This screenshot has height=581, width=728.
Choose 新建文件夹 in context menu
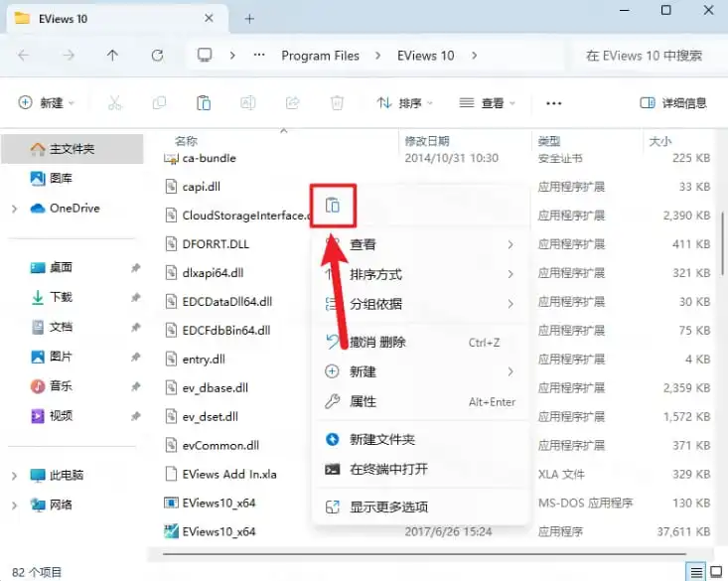(421, 439)
